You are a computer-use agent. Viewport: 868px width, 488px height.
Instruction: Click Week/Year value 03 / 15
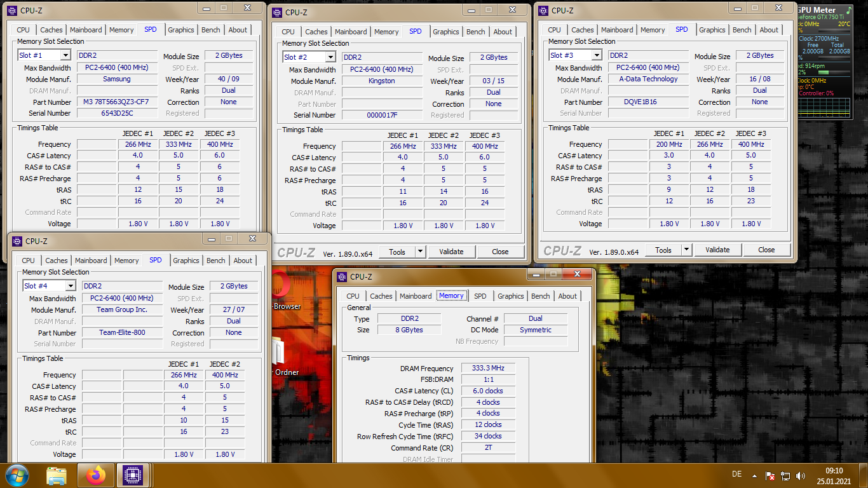pos(493,81)
